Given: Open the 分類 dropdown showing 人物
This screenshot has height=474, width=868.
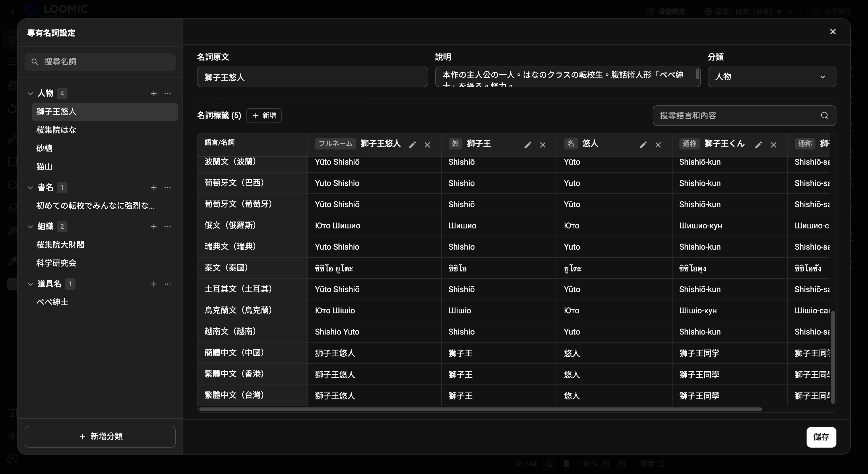Looking at the screenshot, I should pyautogui.click(x=772, y=77).
